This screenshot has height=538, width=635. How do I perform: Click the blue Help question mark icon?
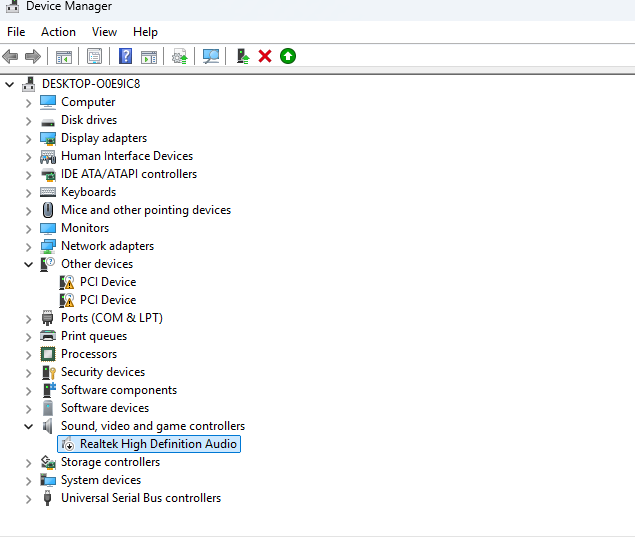pyautogui.click(x=125, y=56)
